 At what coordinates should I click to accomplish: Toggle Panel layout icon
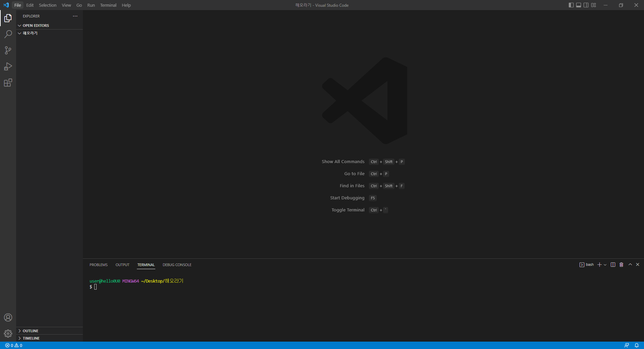point(579,5)
